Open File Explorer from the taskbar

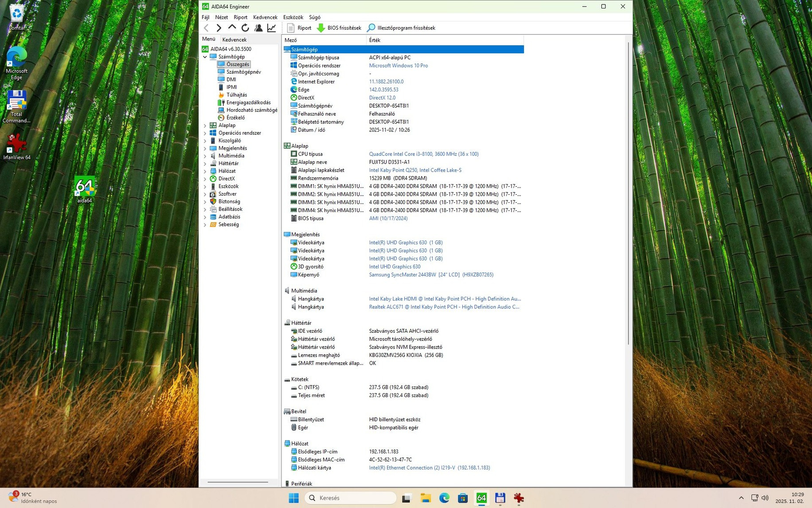pos(426,498)
